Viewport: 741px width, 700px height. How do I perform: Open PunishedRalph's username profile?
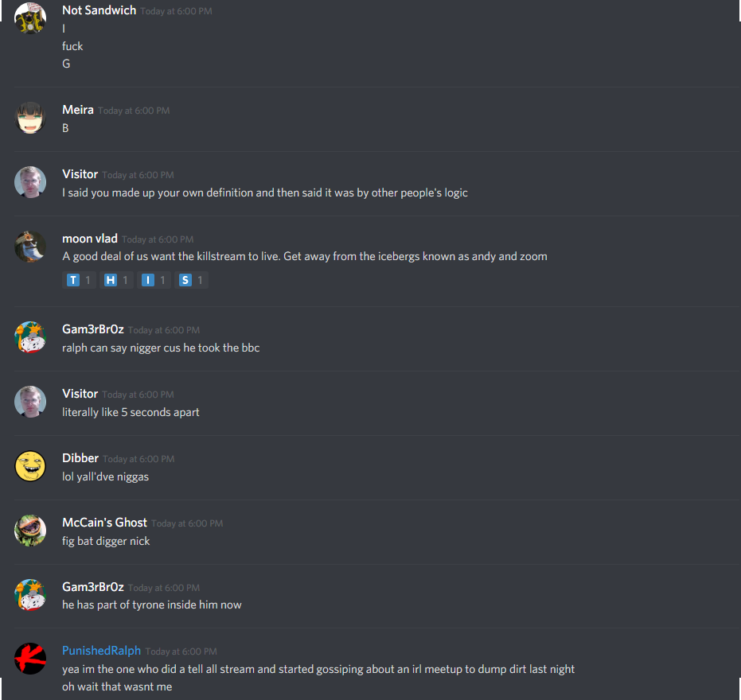[x=102, y=651]
